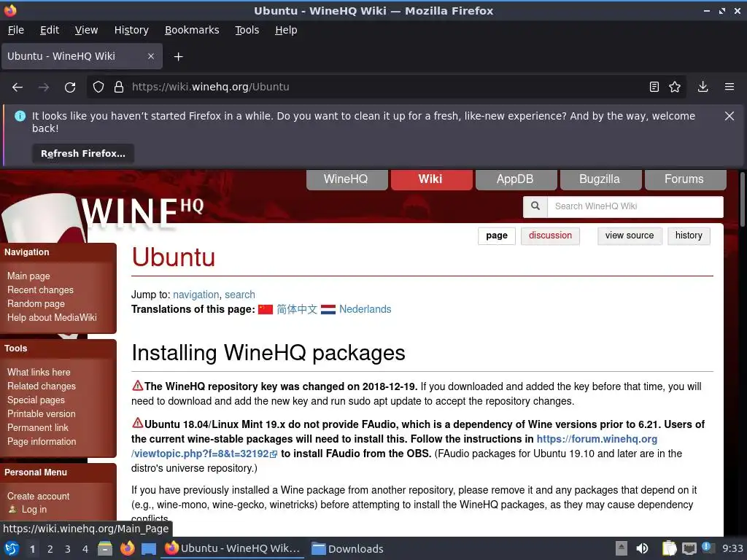Click the Refresh Firefox… button
This screenshot has height=560, width=747.
83,154
